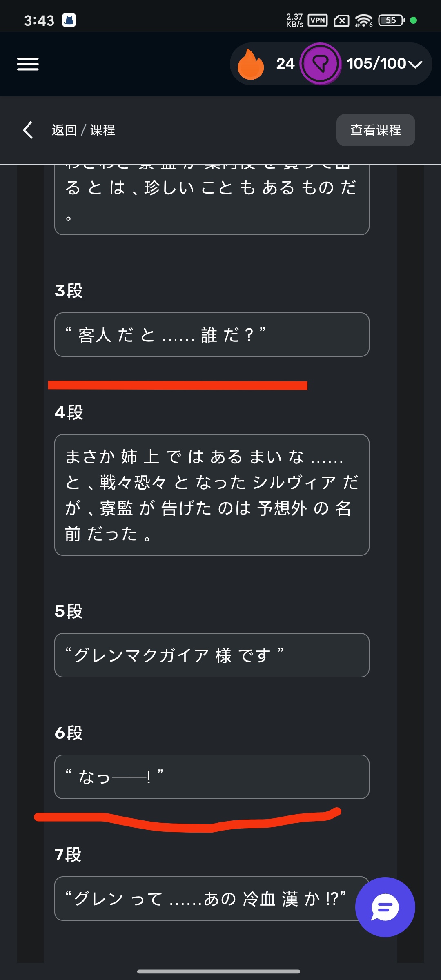This screenshot has height=980, width=441.
Task: Tap the bottom home gesture bar
Action: 219,971
